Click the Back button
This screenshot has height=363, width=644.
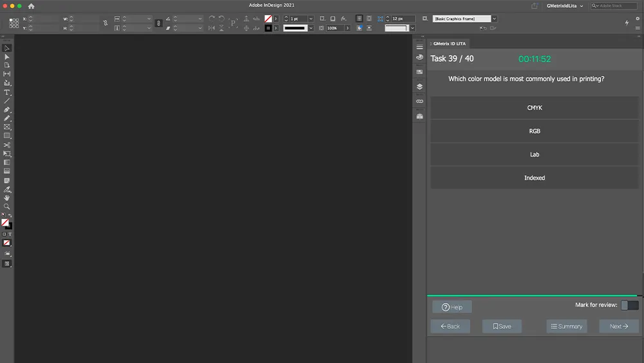click(x=450, y=326)
